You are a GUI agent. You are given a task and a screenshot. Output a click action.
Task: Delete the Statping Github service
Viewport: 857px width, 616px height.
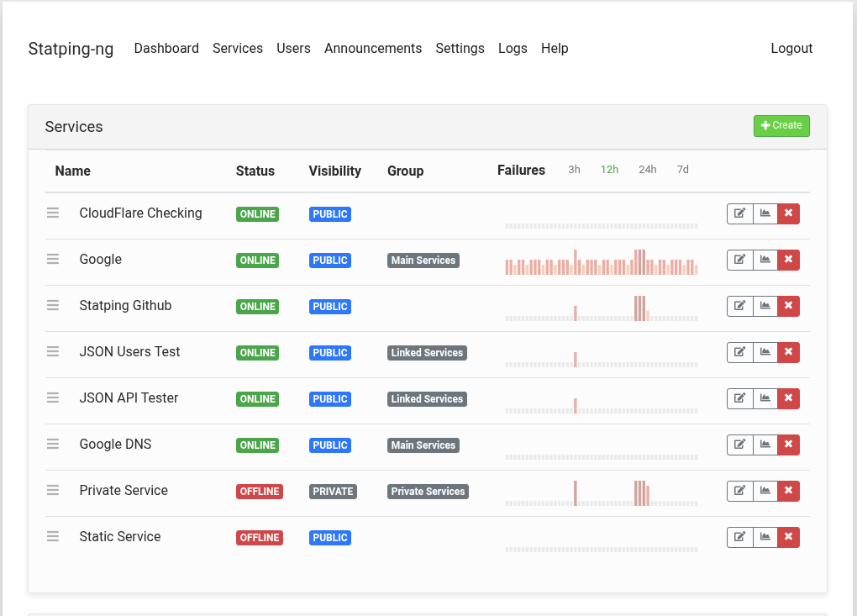(x=788, y=306)
